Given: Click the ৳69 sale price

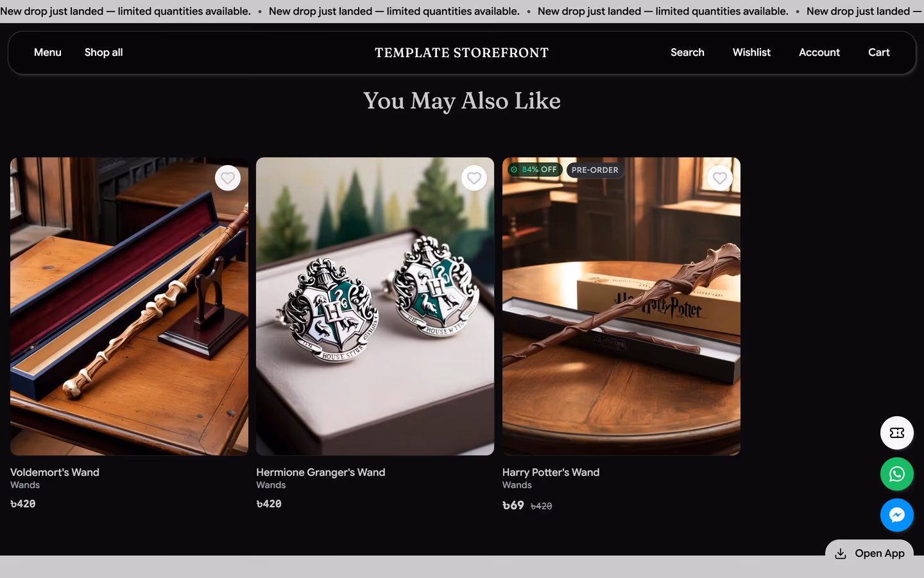Looking at the screenshot, I should [x=513, y=505].
